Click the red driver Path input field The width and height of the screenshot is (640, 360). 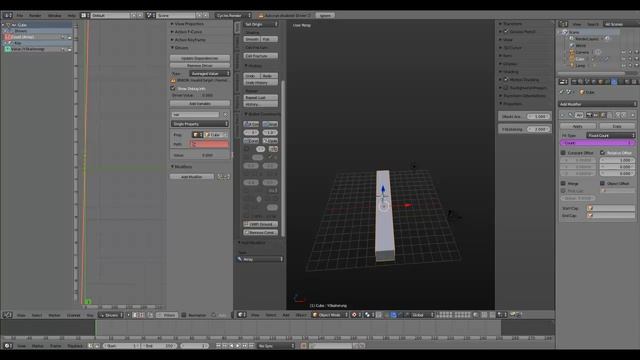click(x=209, y=144)
